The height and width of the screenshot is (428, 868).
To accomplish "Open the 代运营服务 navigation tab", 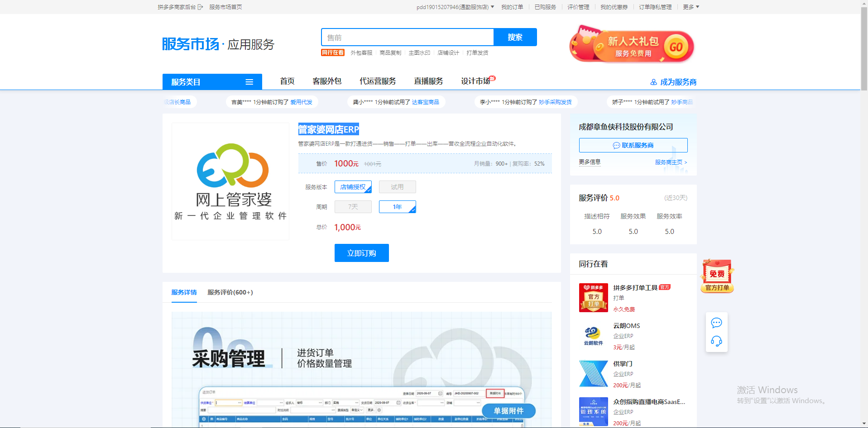I will (x=378, y=81).
